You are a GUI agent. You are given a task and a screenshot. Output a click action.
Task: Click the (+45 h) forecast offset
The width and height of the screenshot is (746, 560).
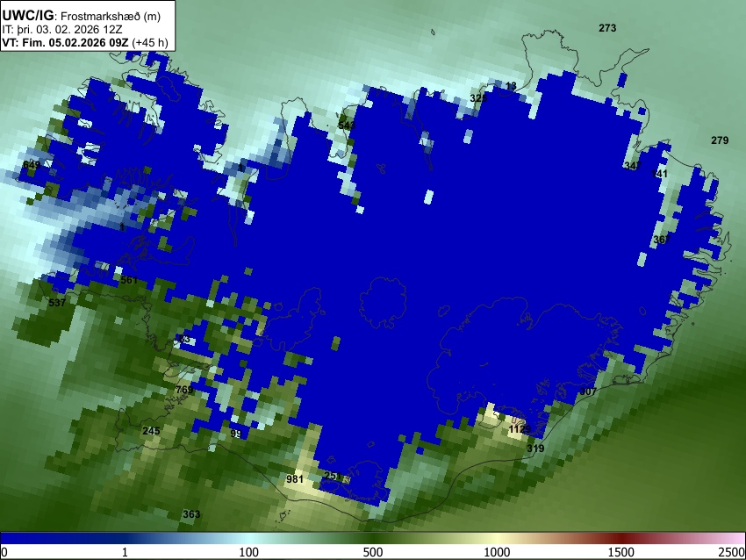click(x=150, y=43)
